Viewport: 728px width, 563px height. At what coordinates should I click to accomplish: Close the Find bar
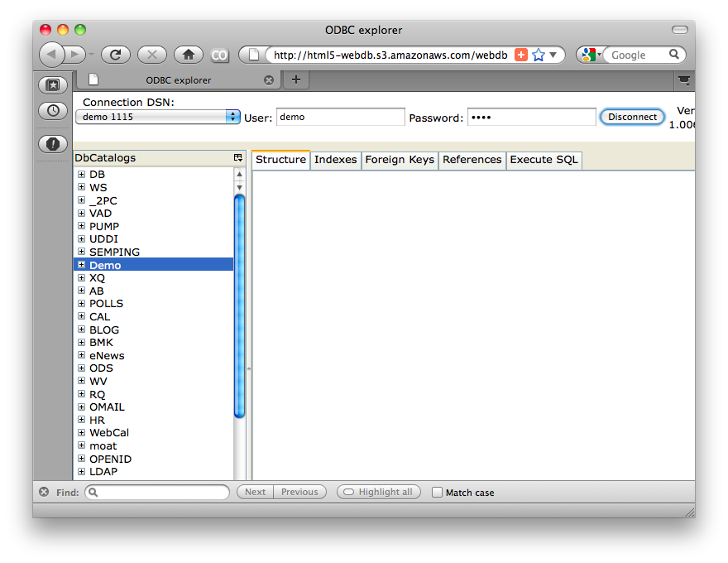[x=44, y=492]
